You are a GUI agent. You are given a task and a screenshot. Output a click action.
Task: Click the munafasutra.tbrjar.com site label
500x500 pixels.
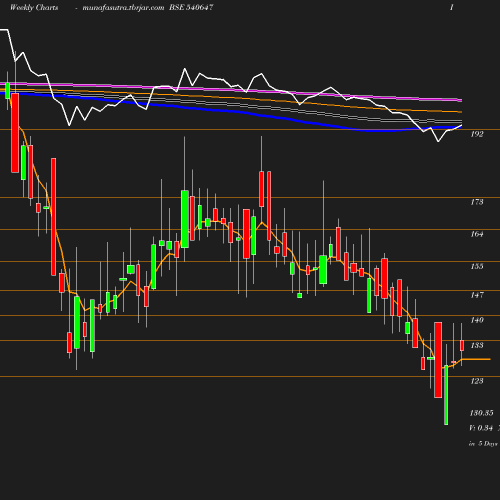tap(123, 8)
